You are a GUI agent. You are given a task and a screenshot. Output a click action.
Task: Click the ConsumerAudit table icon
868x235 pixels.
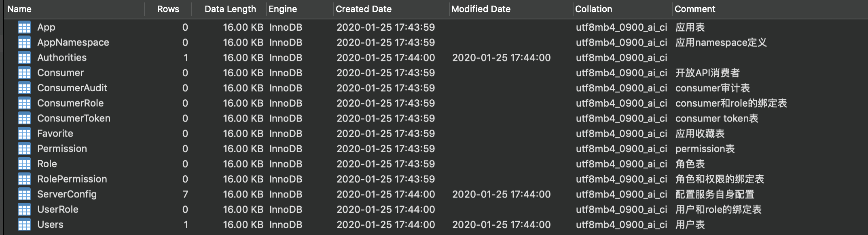click(24, 88)
